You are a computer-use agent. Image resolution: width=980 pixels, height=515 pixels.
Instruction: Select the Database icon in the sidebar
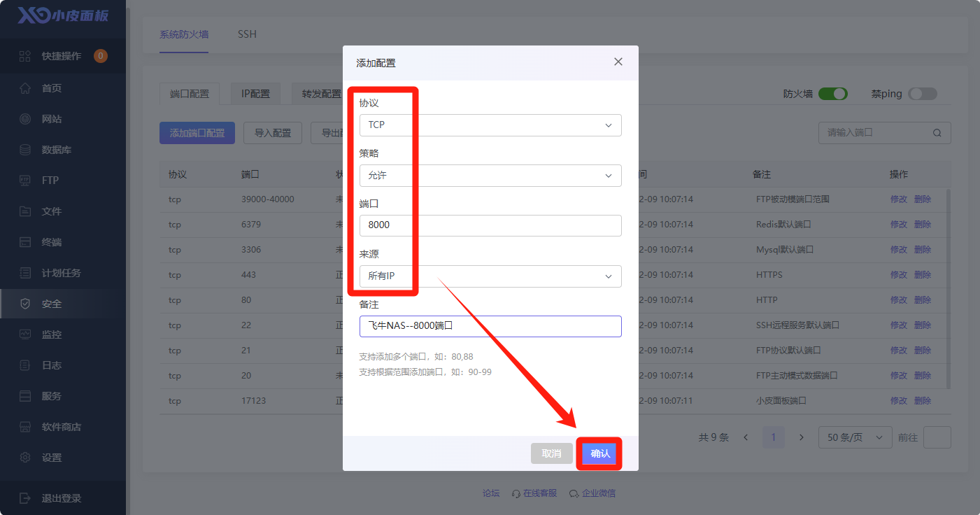(25, 150)
